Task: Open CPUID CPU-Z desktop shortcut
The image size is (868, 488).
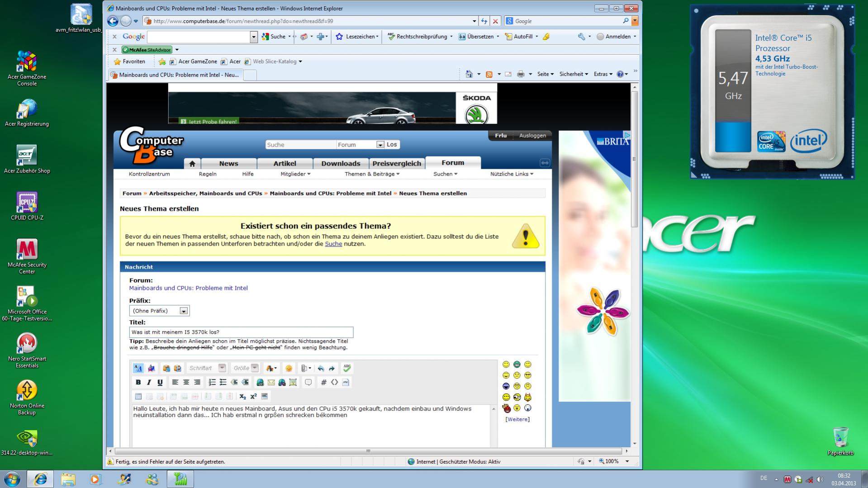Action: pyautogui.click(x=27, y=206)
